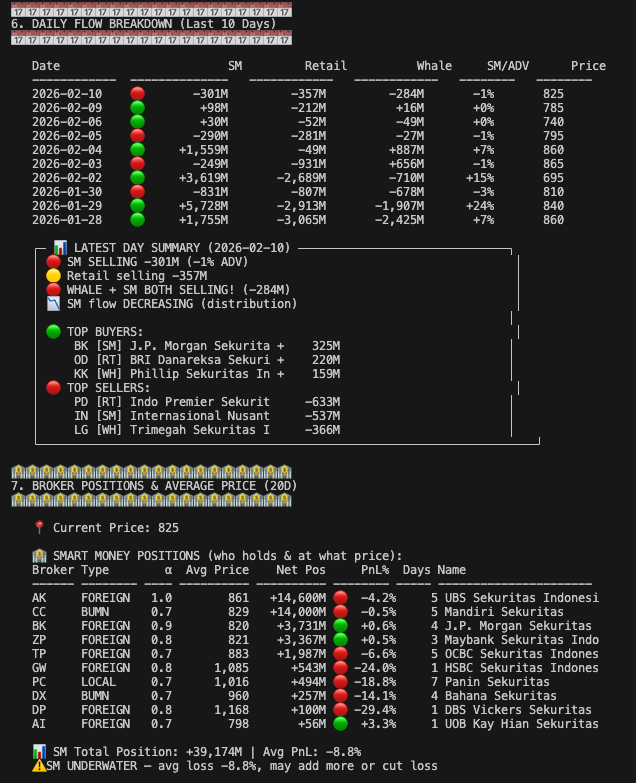
Task: Click the 'Date' column header
Action: coord(46,66)
